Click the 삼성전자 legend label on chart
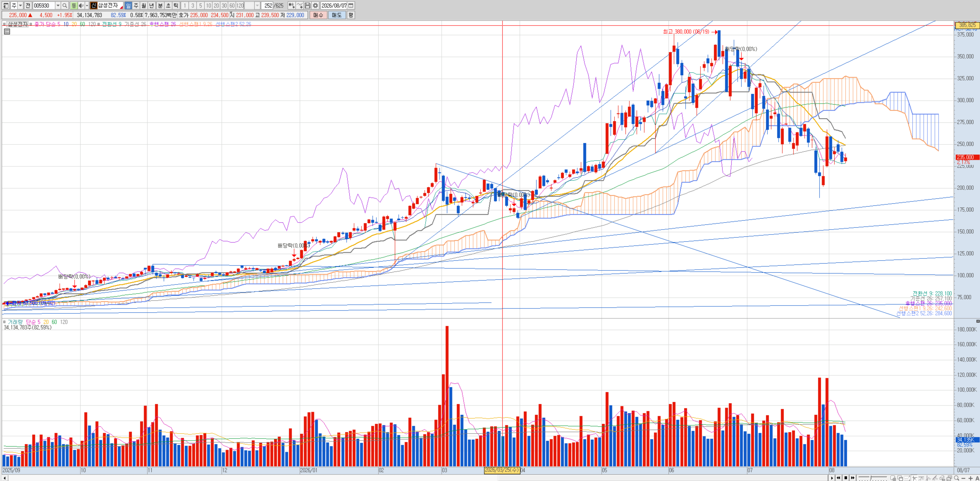This screenshot has height=481, width=980. (18, 24)
